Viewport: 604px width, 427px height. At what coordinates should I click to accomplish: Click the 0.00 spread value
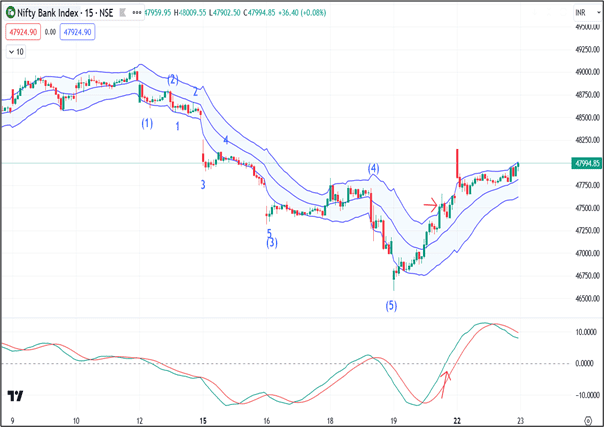pos(50,32)
